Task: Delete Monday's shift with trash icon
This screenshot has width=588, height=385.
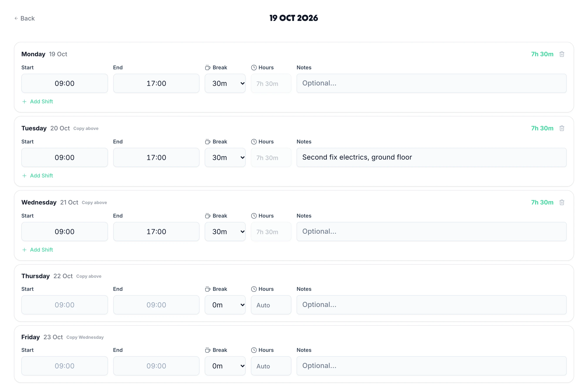Action: [x=562, y=54]
